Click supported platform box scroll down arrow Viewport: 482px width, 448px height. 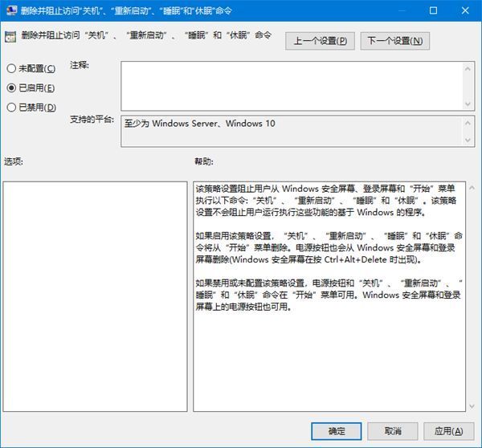click(x=468, y=141)
